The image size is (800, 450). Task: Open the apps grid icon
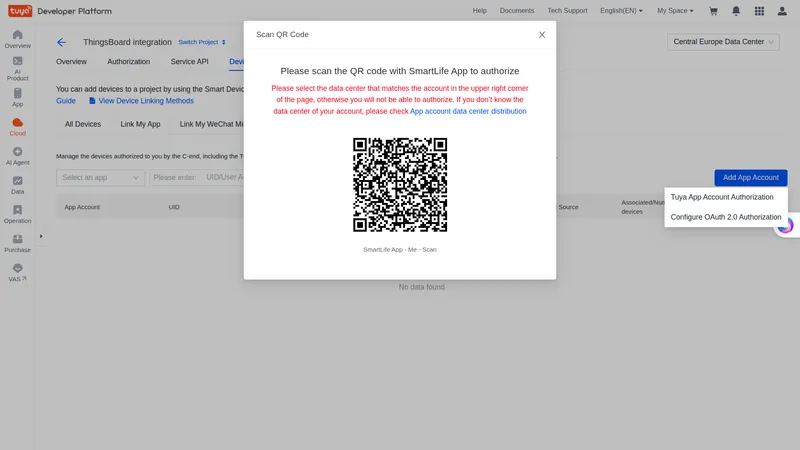[759, 11]
